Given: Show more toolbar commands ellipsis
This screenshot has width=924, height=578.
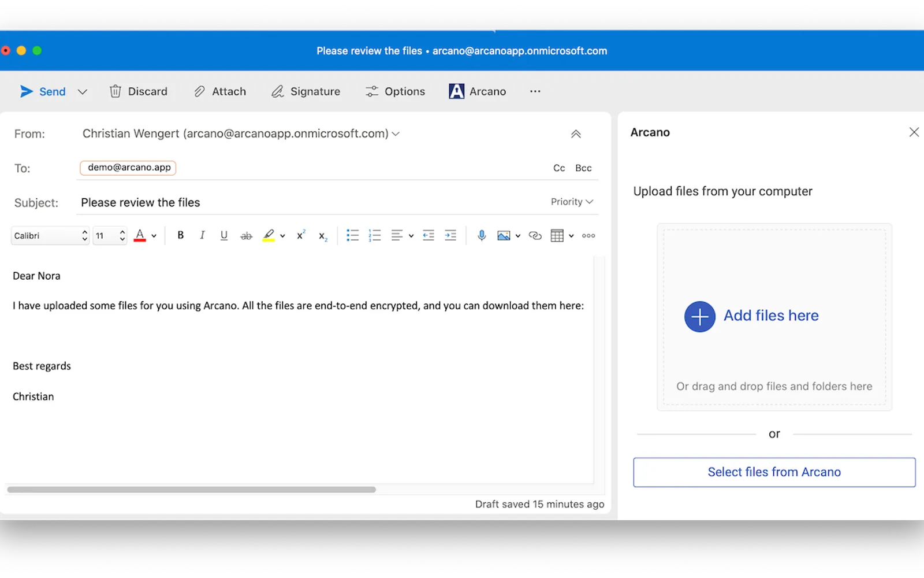Looking at the screenshot, I should (x=535, y=91).
